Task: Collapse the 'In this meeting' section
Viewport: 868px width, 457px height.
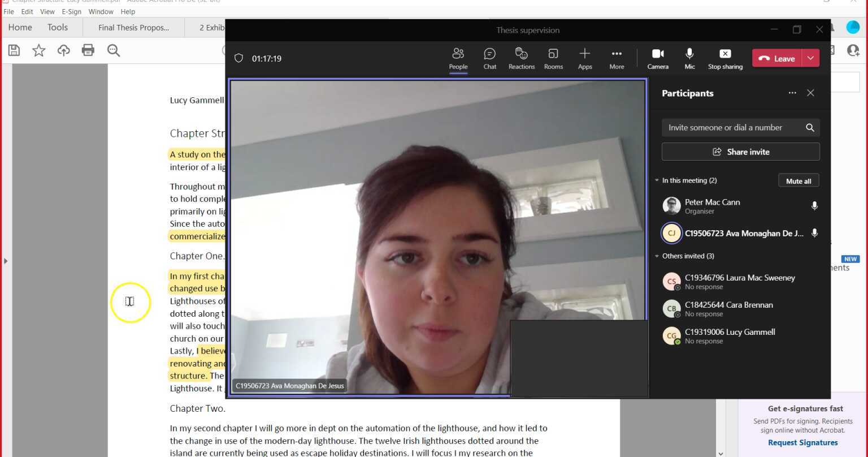Action: pos(657,180)
